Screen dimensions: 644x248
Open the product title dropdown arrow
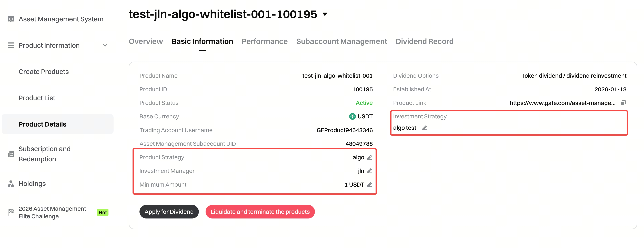point(325,14)
